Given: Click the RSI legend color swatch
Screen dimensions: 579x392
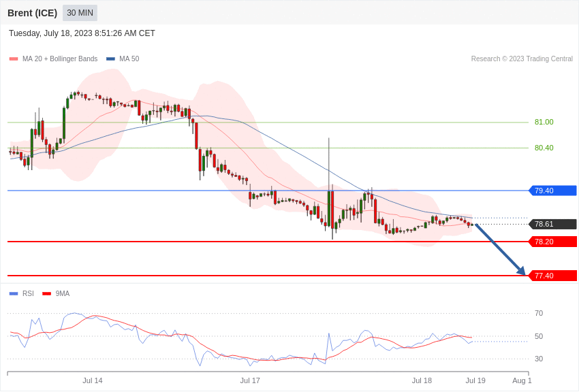Looking at the screenshot, I should coord(14,293).
